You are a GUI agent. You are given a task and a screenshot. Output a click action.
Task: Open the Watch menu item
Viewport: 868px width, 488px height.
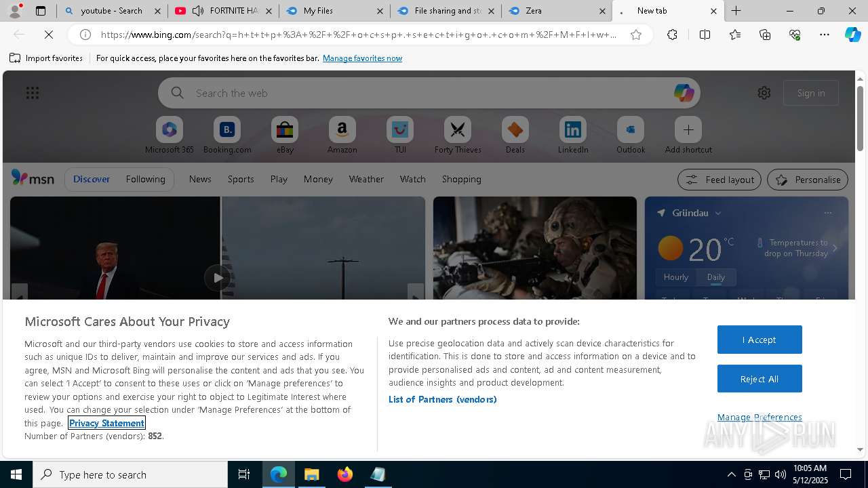[x=412, y=179]
